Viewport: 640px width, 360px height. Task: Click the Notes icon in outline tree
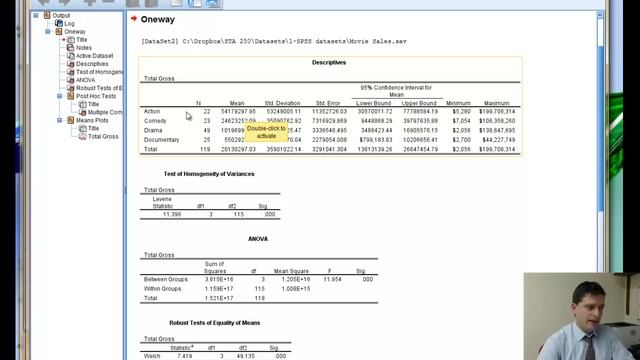click(71, 48)
